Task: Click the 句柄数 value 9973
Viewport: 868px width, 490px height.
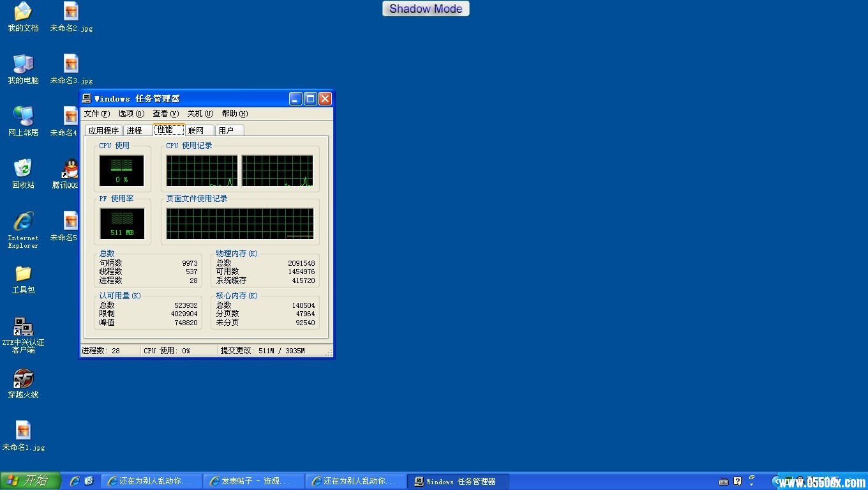Action: point(190,263)
